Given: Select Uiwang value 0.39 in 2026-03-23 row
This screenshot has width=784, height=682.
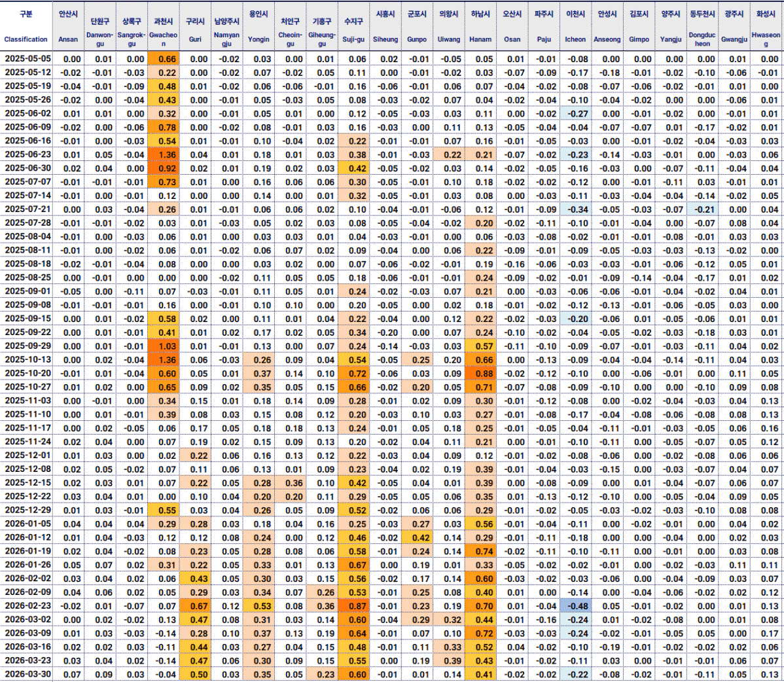Looking at the screenshot, I should [449, 661].
